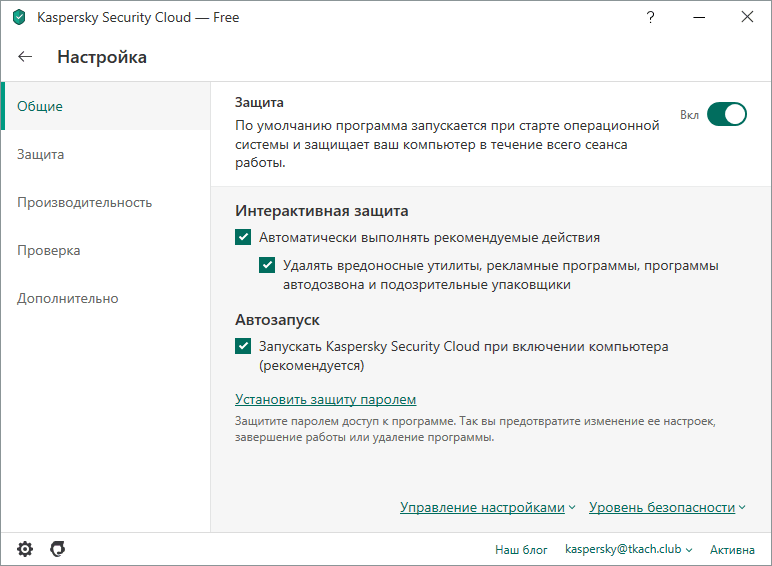Uncheck Автоматически выполнять рекомендуемые действия
772x566 pixels.
[x=243, y=238]
